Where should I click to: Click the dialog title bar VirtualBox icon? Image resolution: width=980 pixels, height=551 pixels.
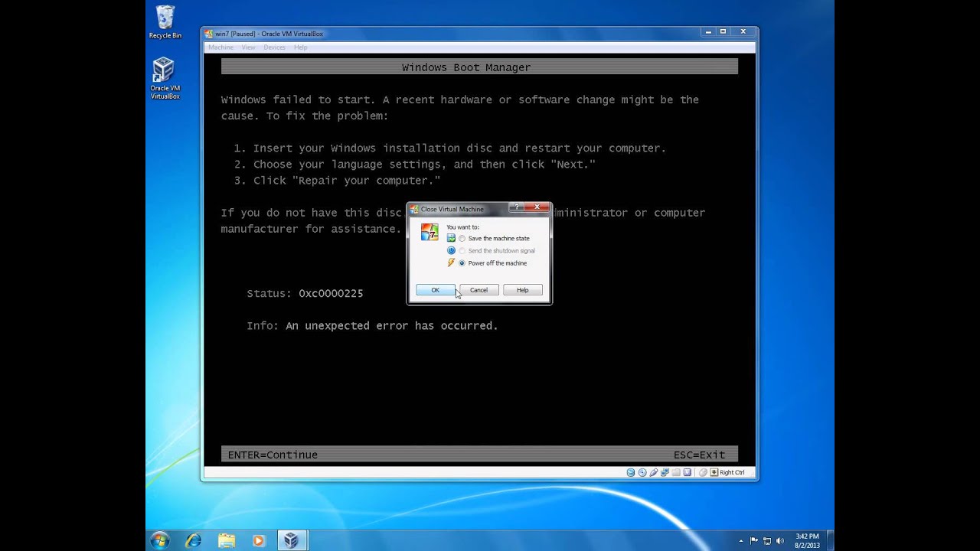coord(414,209)
